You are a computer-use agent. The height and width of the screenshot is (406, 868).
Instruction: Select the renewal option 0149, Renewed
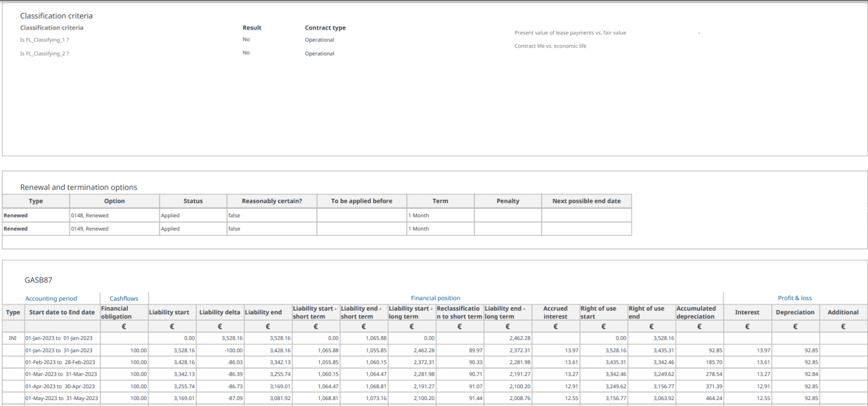[x=89, y=228]
